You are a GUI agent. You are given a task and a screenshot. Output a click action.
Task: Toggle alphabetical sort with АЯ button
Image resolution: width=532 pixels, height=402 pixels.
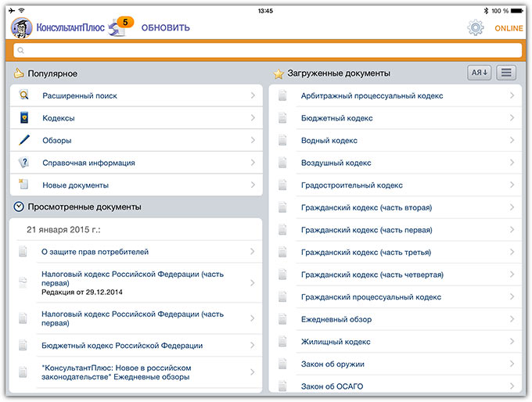[480, 73]
